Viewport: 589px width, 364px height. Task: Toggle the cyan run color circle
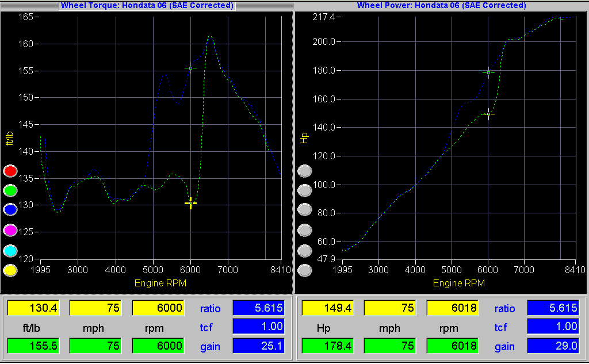point(10,251)
